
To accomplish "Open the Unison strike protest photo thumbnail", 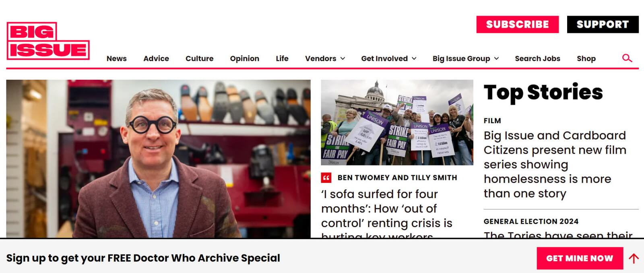I will pos(397,122).
